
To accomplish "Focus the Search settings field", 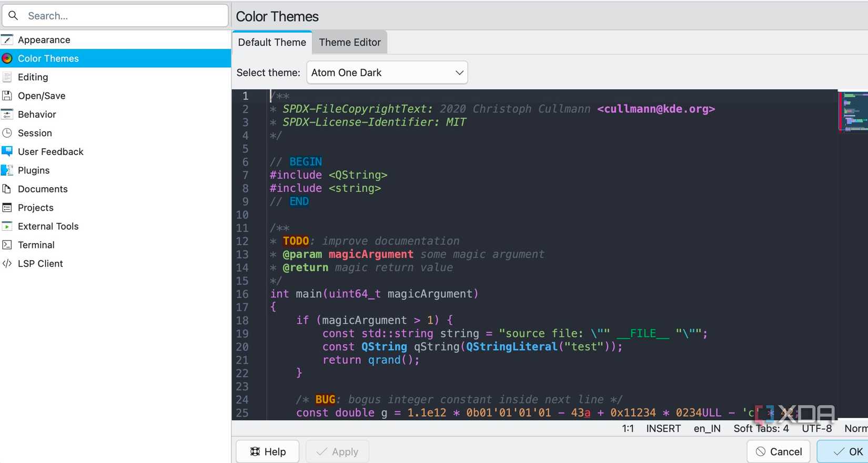I will pyautogui.click(x=115, y=16).
